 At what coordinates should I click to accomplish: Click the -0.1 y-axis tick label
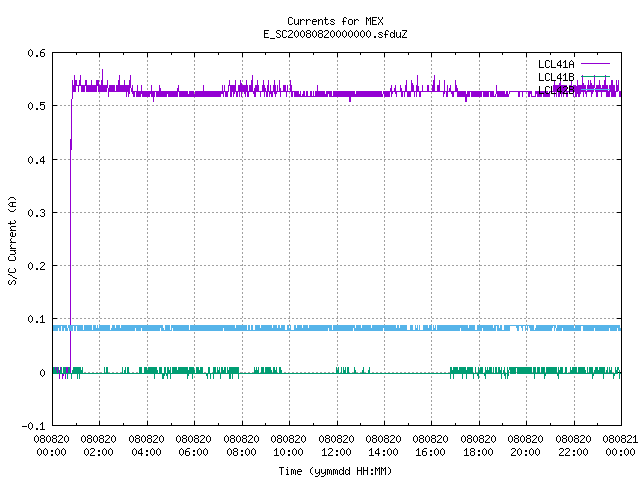pos(33,426)
